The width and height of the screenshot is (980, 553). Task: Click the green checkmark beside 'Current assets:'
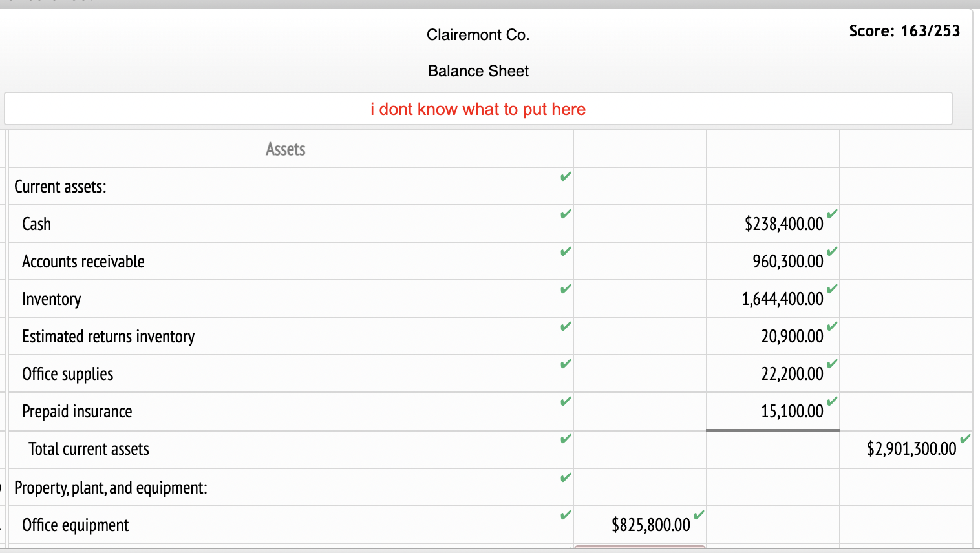(x=566, y=176)
